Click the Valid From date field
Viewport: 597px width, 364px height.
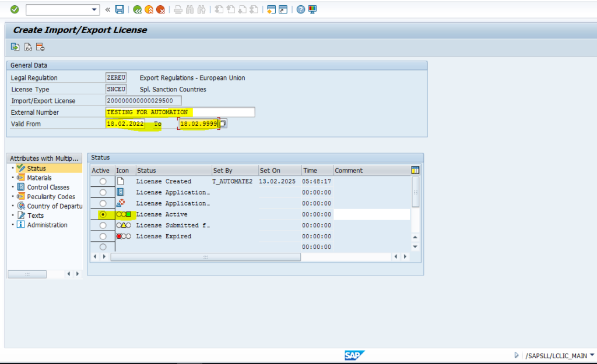pos(125,123)
